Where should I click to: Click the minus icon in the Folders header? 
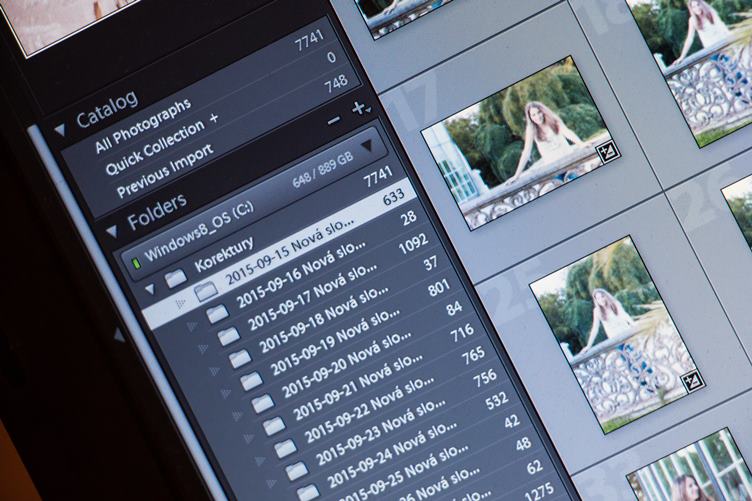pyautogui.click(x=334, y=121)
